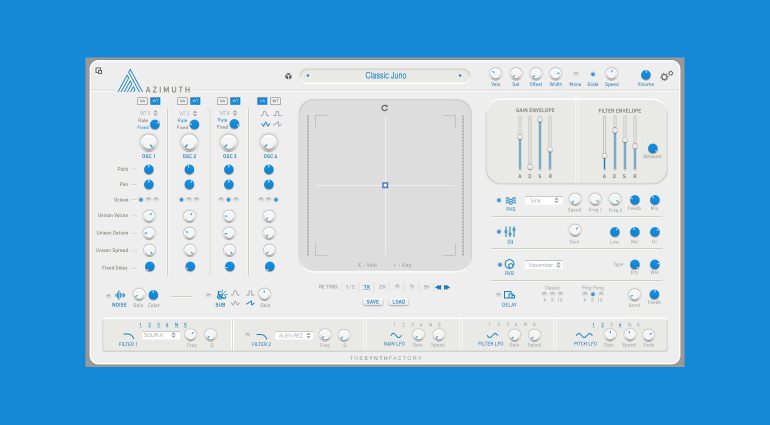Click the DELAY effect icon
Image resolution: width=770 pixels, height=425 pixels.
[x=509, y=295]
